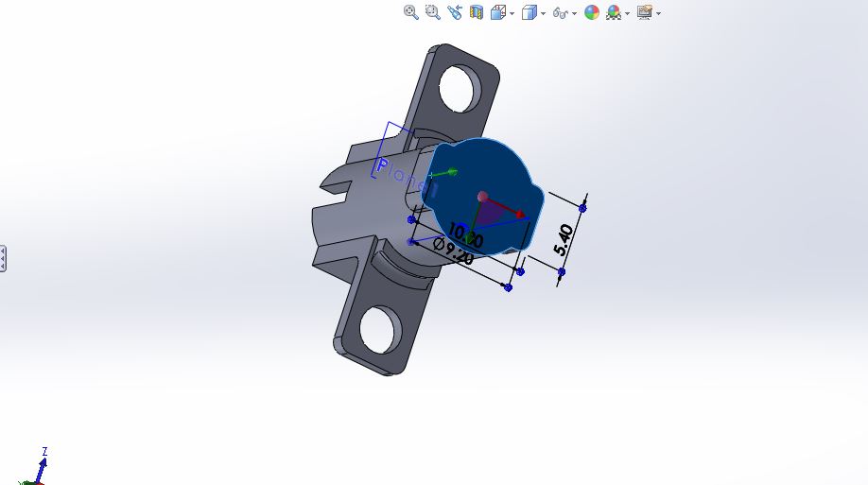This screenshot has height=485, width=868.
Task: Click Apply Scene icon
Action: tap(614, 12)
